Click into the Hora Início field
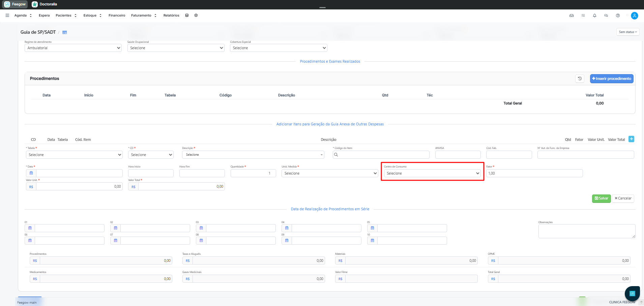The width and height of the screenshot is (644, 306). [151, 173]
